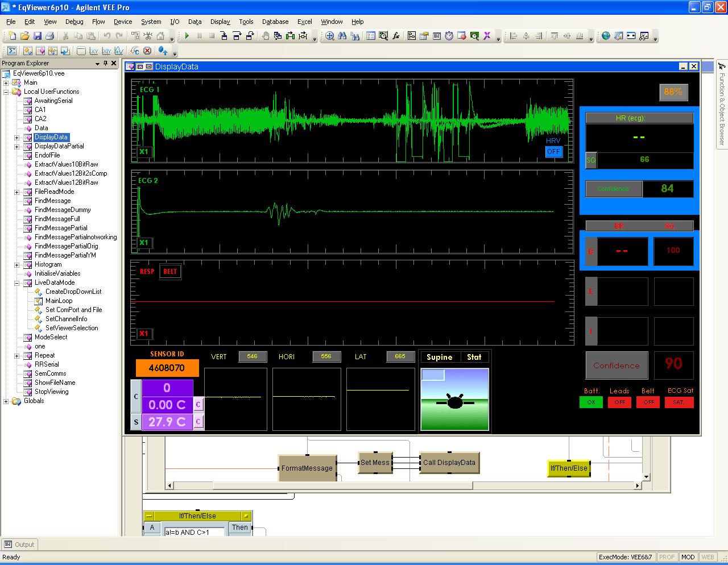Click the Save diskette icon in toolbar

tap(38, 36)
